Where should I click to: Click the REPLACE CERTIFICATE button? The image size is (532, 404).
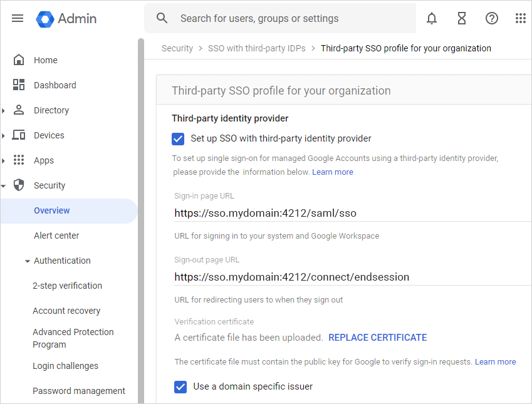[377, 338]
